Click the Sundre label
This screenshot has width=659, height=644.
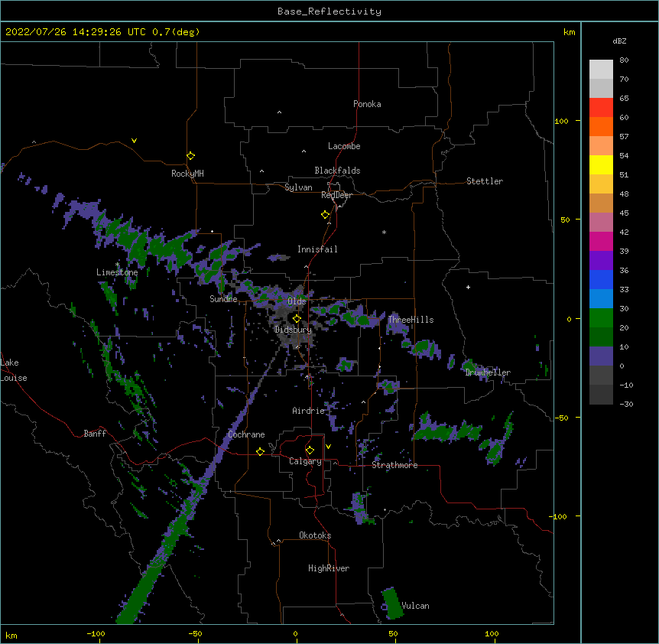223,299
